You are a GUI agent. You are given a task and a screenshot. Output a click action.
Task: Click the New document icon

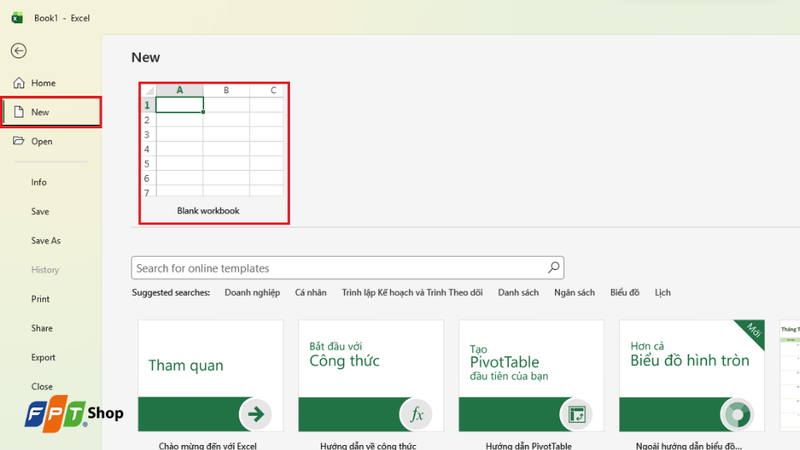coord(19,112)
